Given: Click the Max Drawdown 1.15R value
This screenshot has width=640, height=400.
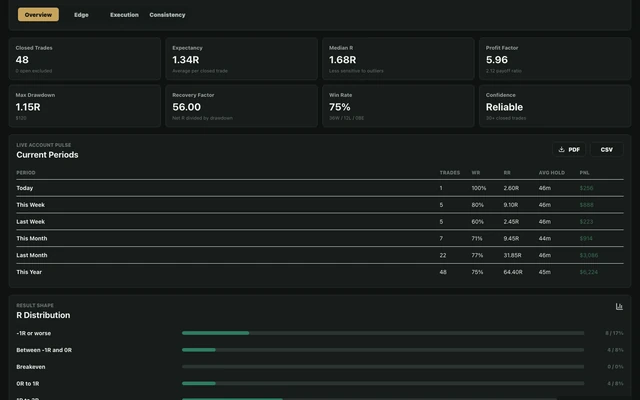Looking at the screenshot, I should [28, 107].
